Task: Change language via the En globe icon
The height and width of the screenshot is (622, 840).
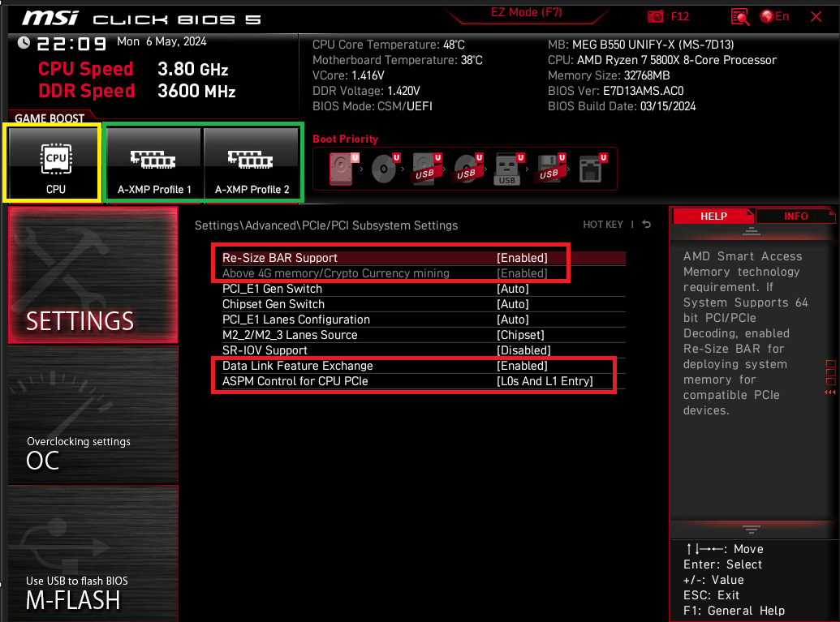Action: point(774,16)
